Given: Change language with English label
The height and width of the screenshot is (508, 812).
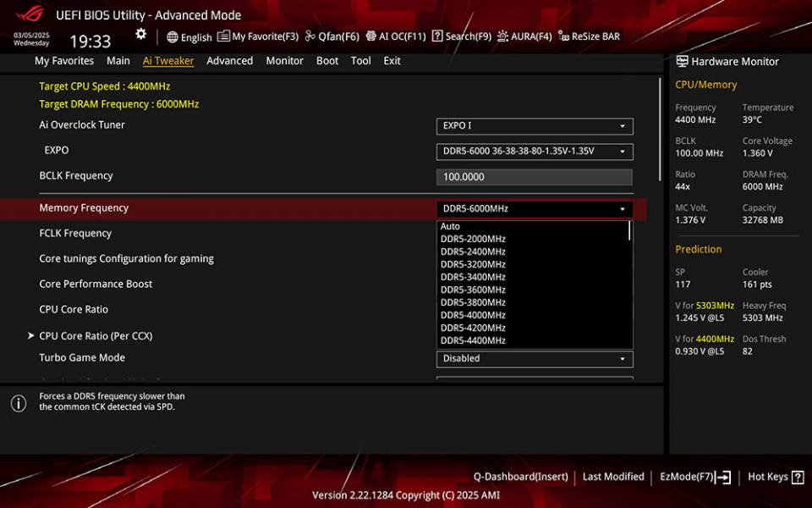Looking at the screenshot, I should [x=196, y=37].
